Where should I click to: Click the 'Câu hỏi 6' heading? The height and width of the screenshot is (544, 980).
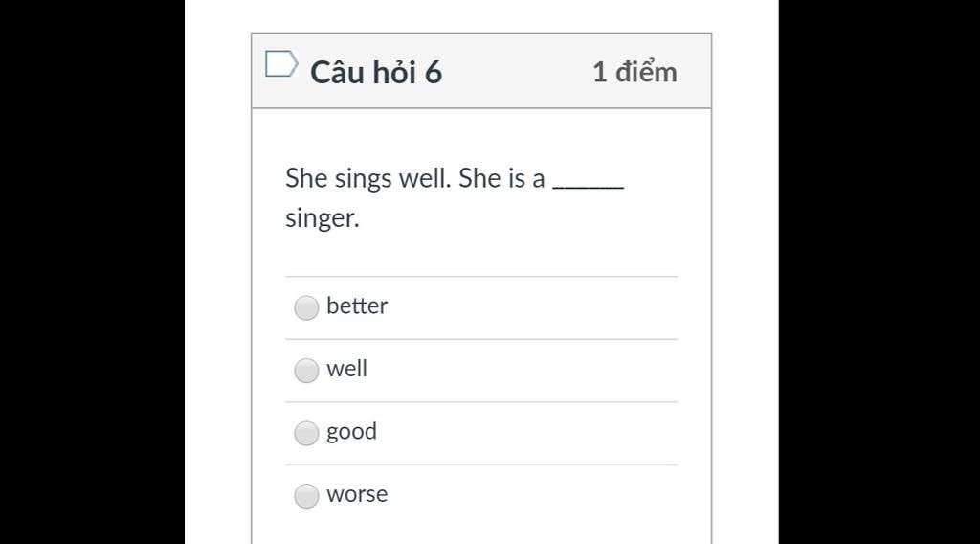tap(376, 72)
